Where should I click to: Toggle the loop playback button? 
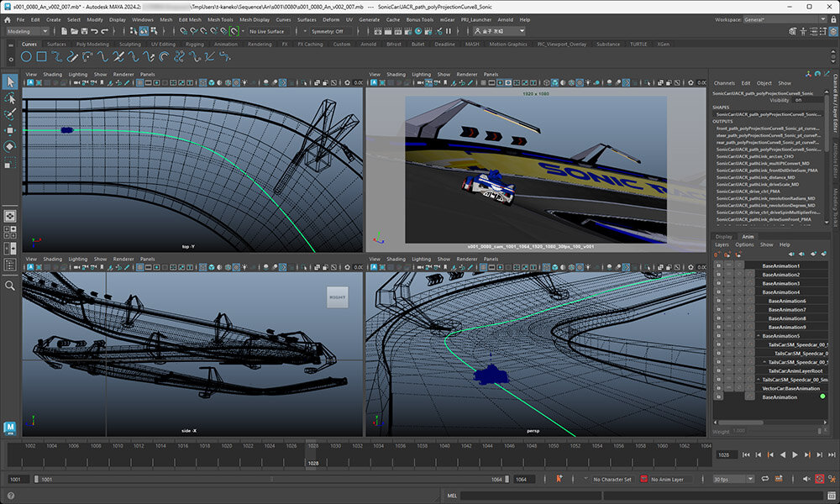click(x=765, y=479)
